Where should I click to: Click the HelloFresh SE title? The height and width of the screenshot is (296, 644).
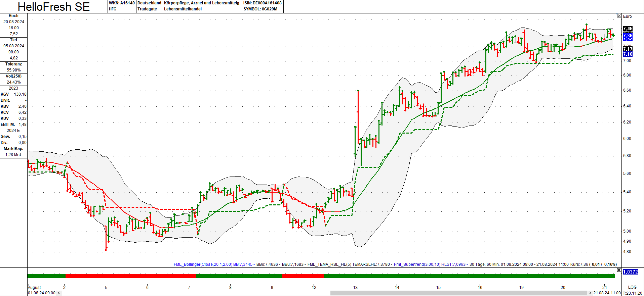coord(54,7)
